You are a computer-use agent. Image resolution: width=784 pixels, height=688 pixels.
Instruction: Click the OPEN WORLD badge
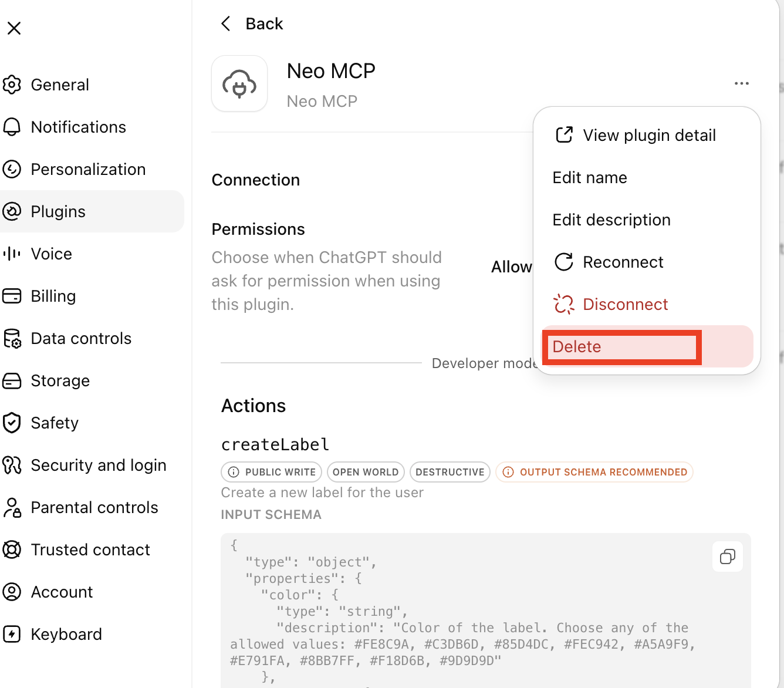pyautogui.click(x=366, y=472)
